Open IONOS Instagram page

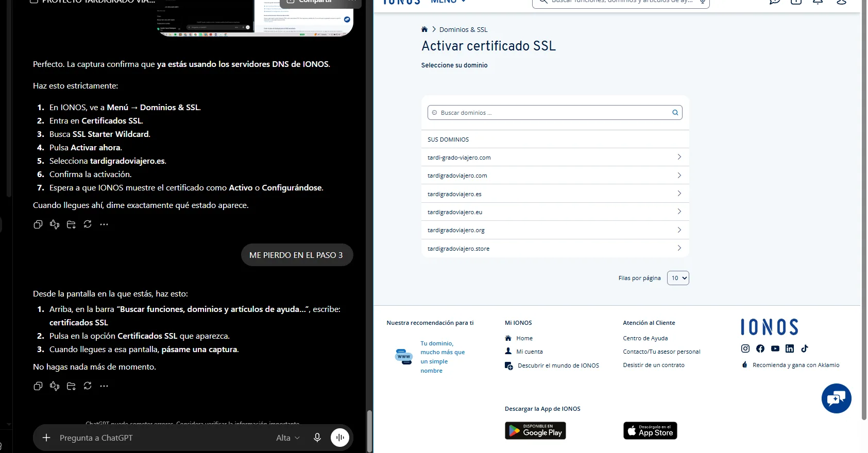click(x=745, y=349)
